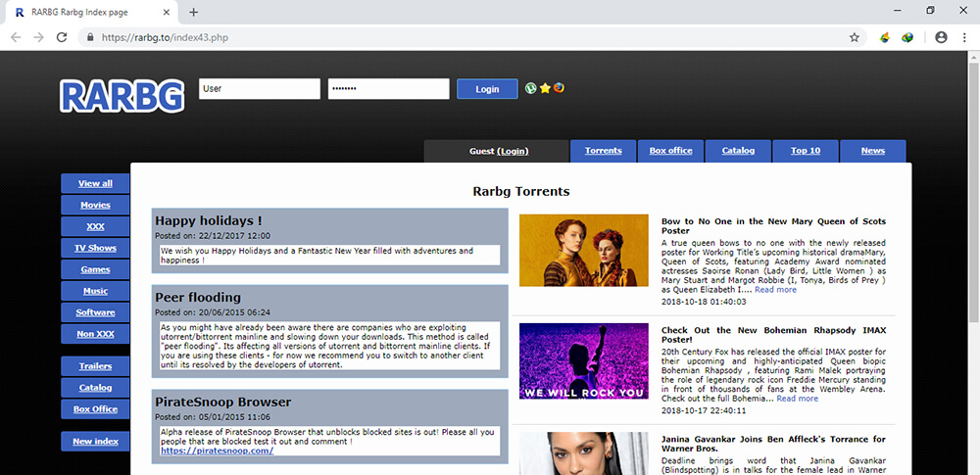Open Box Office from the sidebar

pyautogui.click(x=95, y=409)
